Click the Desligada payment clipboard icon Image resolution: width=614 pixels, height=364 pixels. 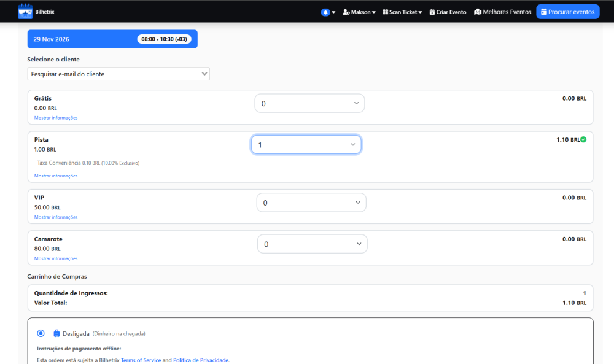(x=56, y=333)
